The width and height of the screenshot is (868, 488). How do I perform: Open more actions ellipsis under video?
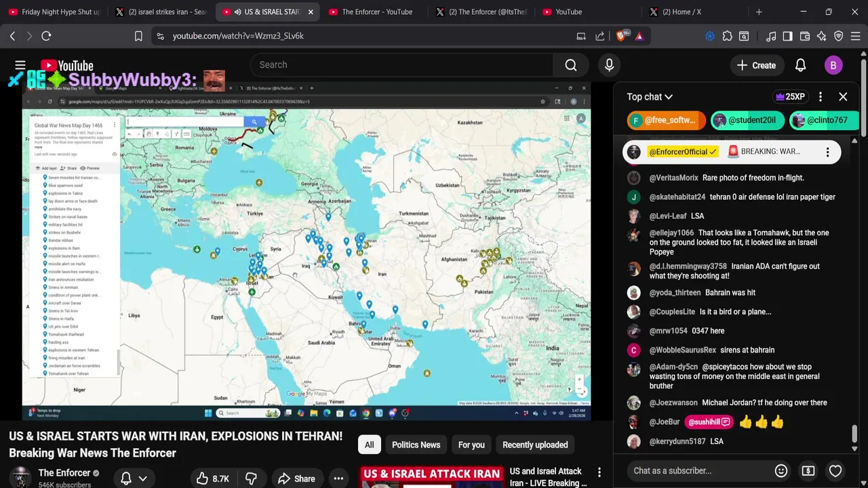tap(338, 479)
